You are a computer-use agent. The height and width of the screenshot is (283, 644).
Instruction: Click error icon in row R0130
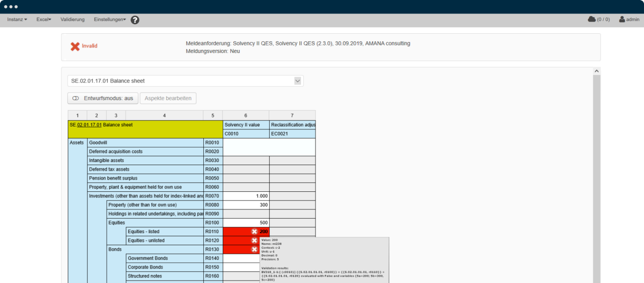pyautogui.click(x=255, y=249)
